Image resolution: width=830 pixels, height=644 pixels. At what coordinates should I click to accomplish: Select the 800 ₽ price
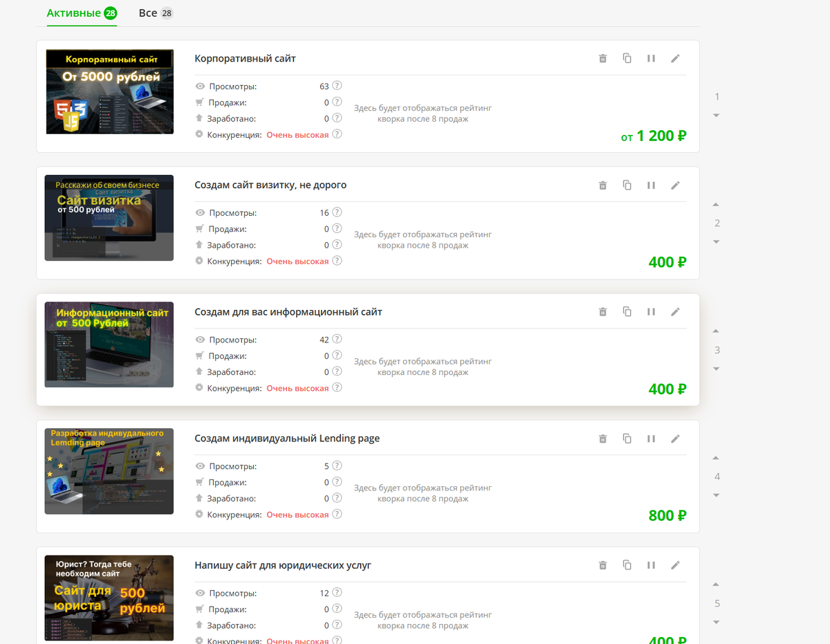(667, 515)
